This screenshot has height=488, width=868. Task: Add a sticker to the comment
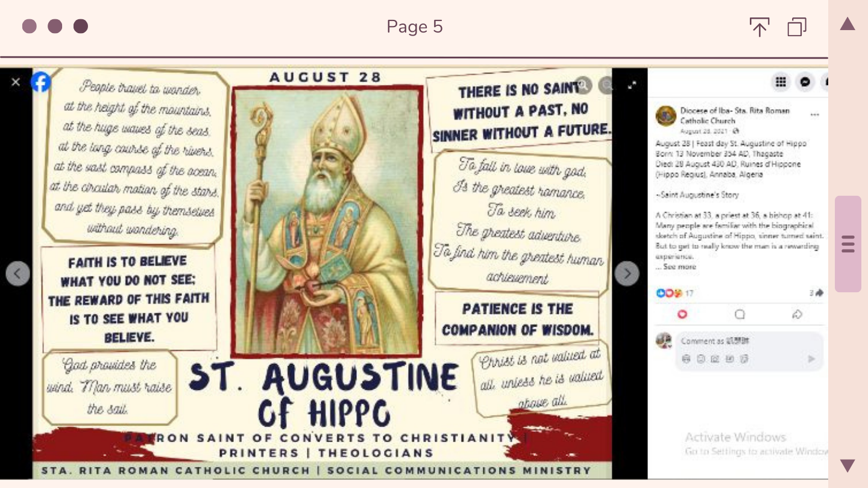pos(744,359)
